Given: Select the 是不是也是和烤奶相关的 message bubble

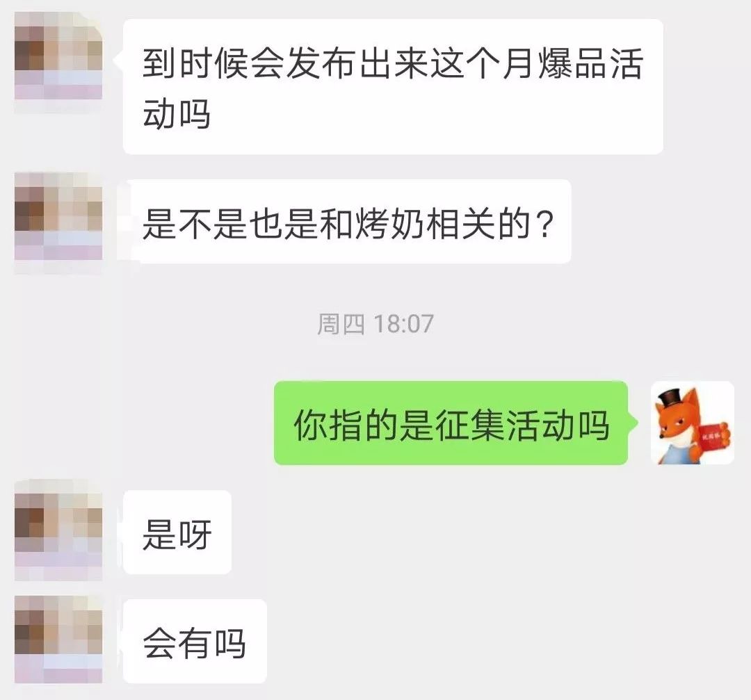Looking at the screenshot, I should click(x=347, y=222).
